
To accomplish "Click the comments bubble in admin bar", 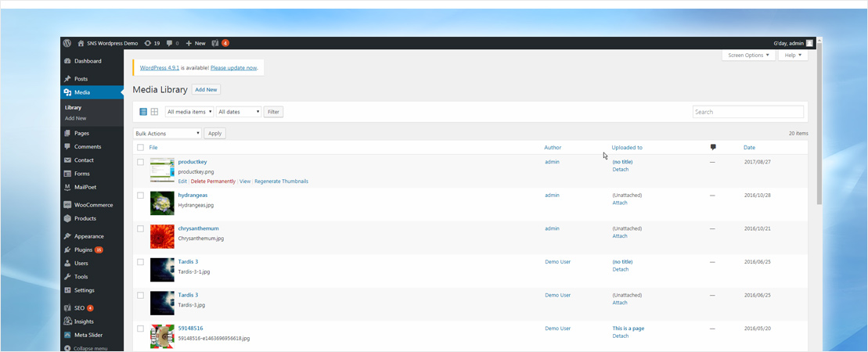I will pyautogui.click(x=172, y=43).
